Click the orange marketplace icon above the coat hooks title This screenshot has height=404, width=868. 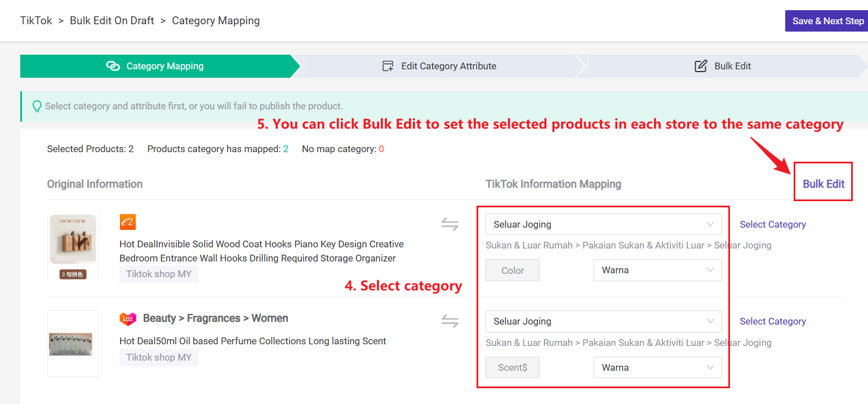128,222
